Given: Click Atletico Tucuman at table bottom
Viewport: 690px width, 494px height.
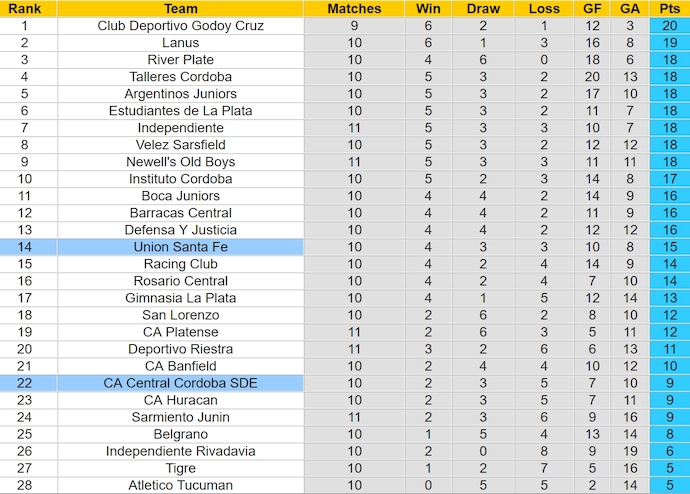Looking at the screenshot, I should [x=180, y=485].
